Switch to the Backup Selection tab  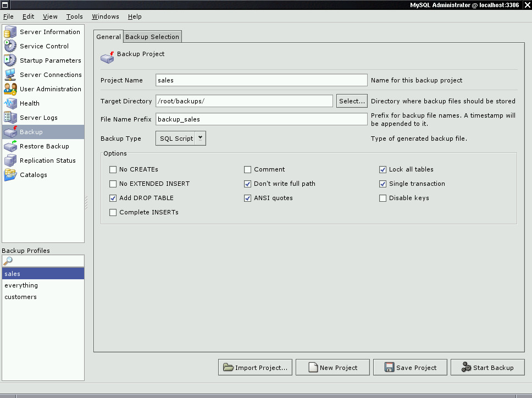152,37
